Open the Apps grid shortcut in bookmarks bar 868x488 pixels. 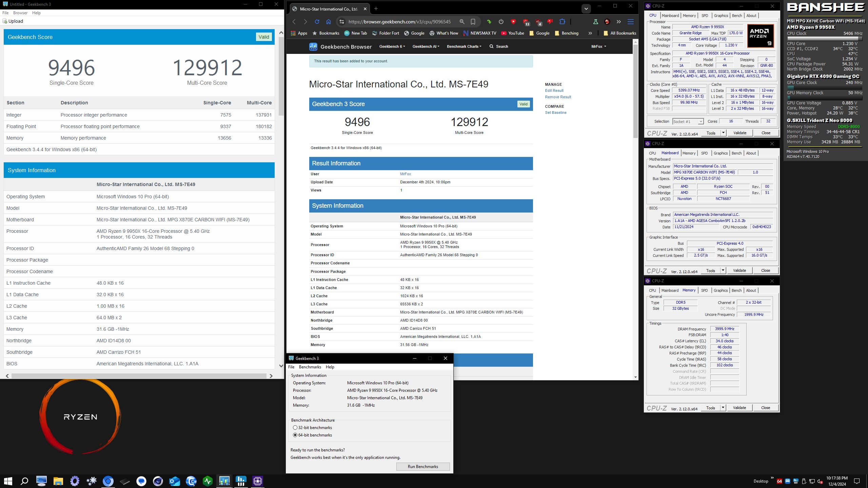click(x=299, y=33)
